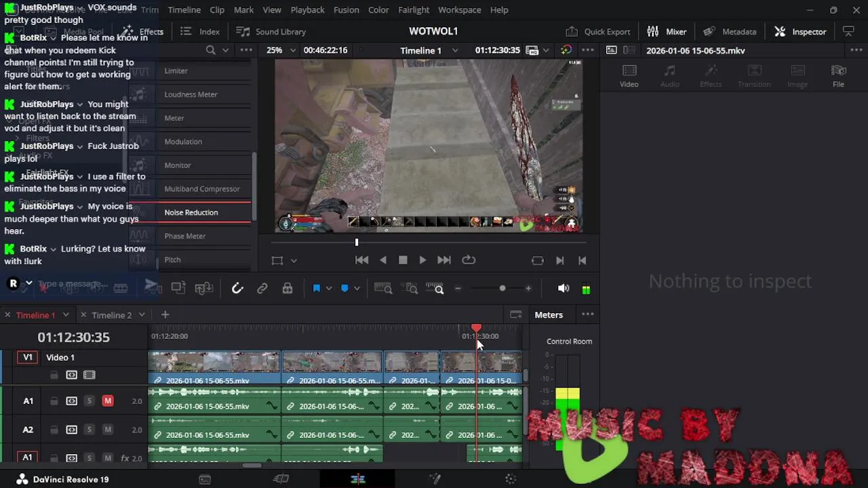Viewport: 868px width, 488px height.
Task: Select Noise Reduction effect
Action: click(191, 212)
